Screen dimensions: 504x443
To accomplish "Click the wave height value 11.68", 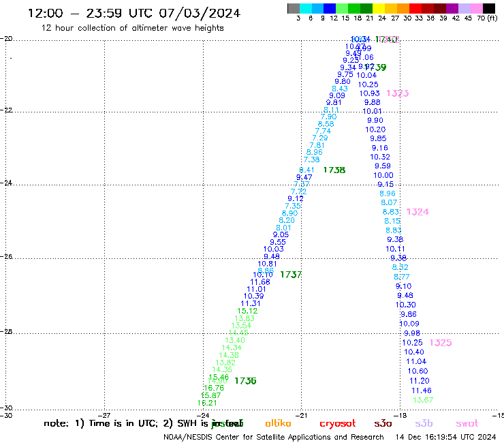I will tap(260, 282).
